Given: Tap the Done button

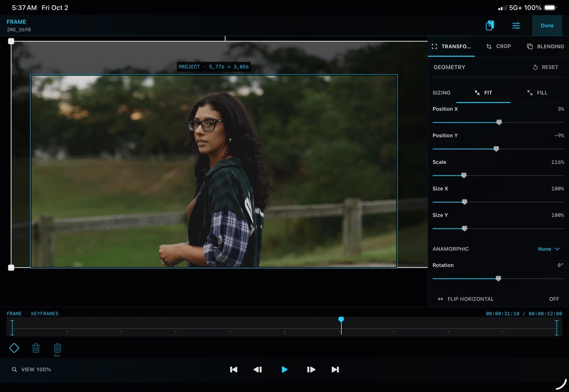Looking at the screenshot, I should [547, 26].
